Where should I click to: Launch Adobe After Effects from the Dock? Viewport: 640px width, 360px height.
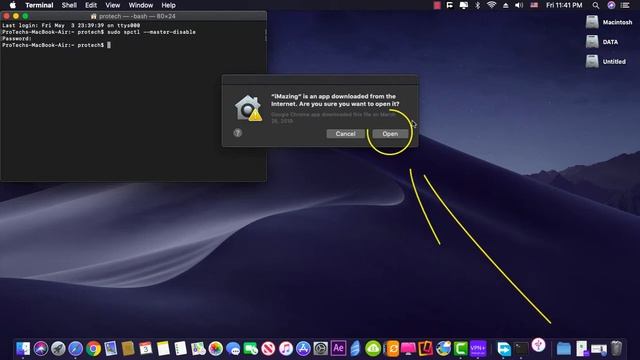click(x=338, y=349)
